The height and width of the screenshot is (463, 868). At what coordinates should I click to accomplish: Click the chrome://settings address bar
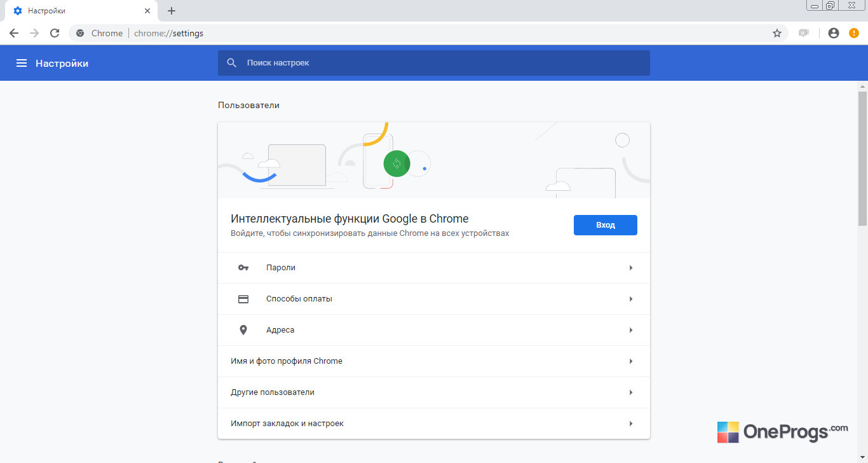click(428, 33)
